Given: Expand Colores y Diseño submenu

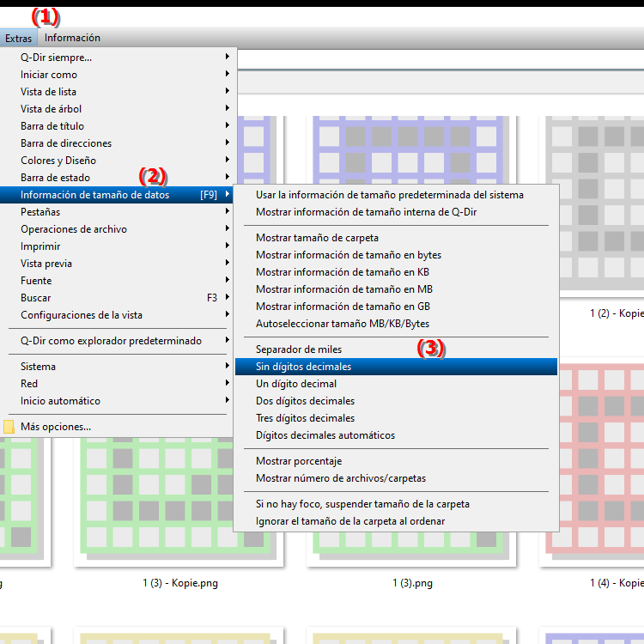Looking at the screenshot, I should 118,161.
